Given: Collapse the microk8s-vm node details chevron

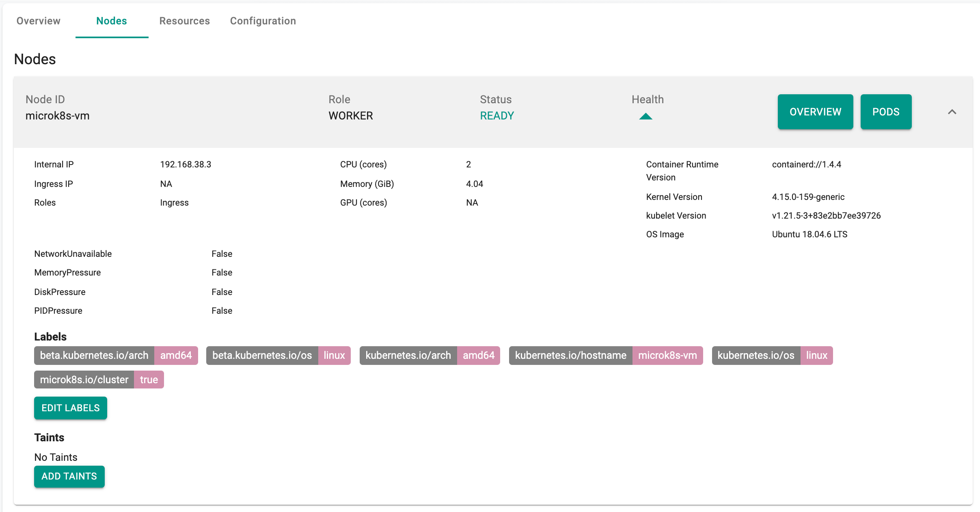Looking at the screenshot, I should 952,112.
